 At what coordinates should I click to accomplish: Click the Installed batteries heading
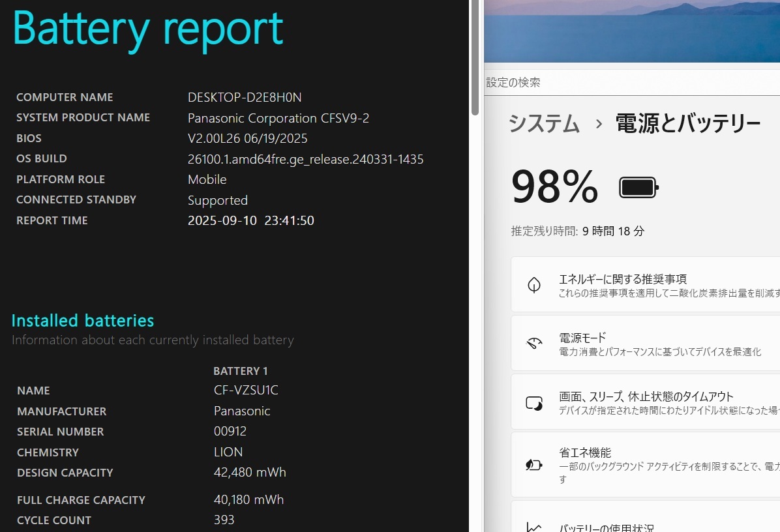pyautogui.click(x=83, y=321)
